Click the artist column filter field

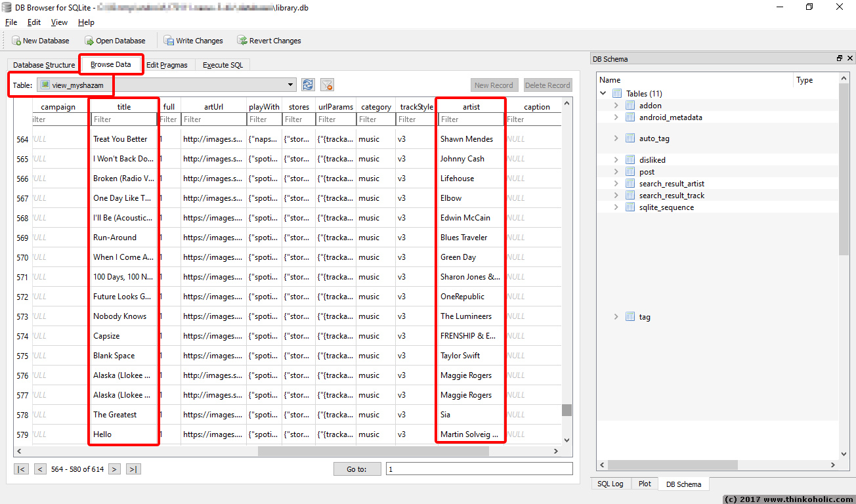[x=471, y=119]
